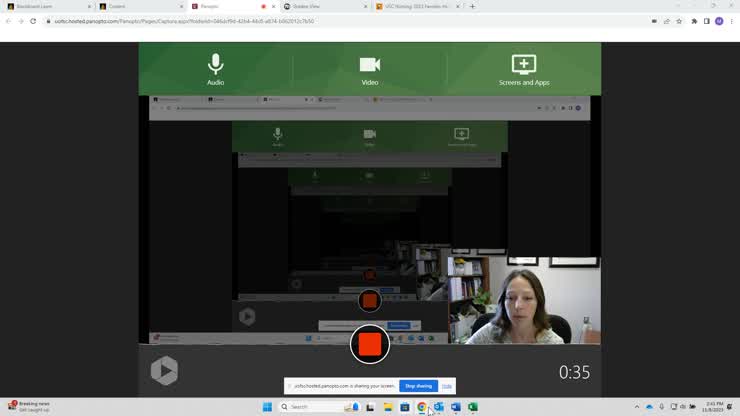Open the Breaking news widget

tap(29, 407)
